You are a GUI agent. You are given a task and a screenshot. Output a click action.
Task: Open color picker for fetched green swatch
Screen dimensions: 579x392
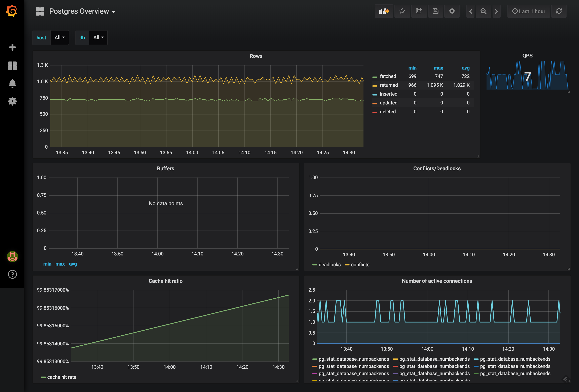click(375, 77)
